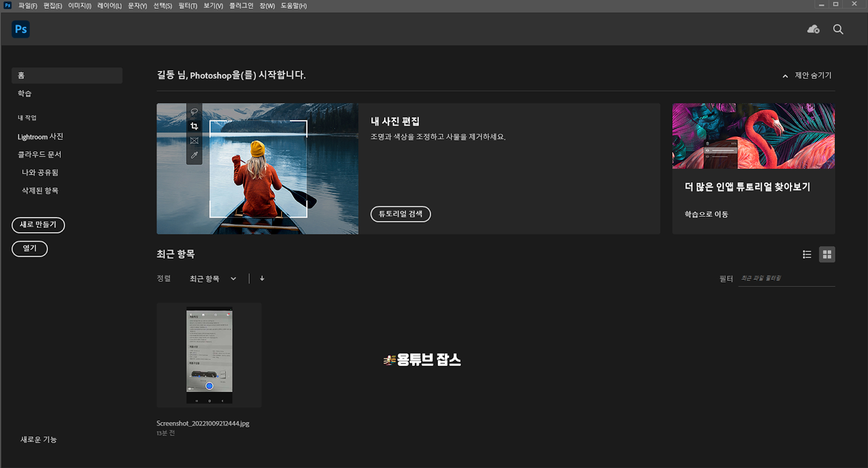Open the 이미지(I) menu
Image resolution: width=868 pixels, height=468 pixels.
pyautogui.click(x=80, y=6)
